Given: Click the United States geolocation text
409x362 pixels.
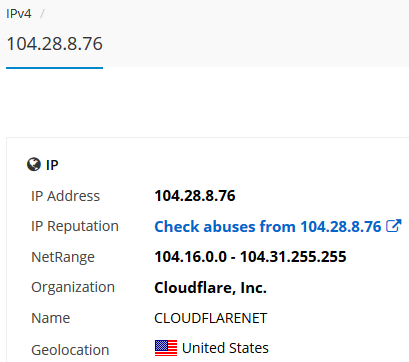Looking at the screenshot, I should (225, 348).
